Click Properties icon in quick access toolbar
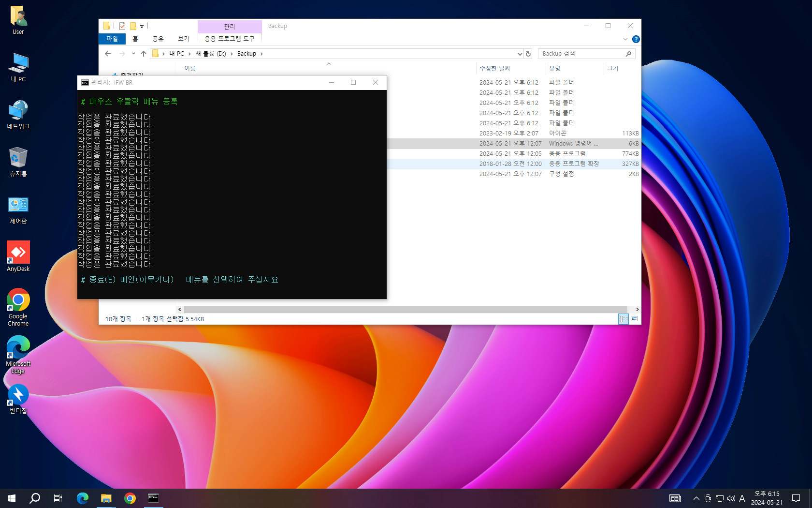The height and width of the screenshot is (508, 812). [122, 26]
